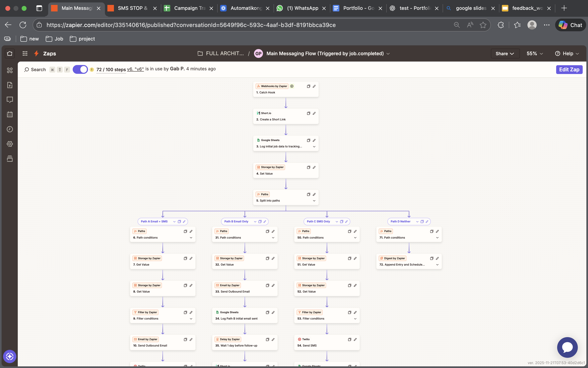
Task: Click the browser address bar URL
Action: [191, 25]
